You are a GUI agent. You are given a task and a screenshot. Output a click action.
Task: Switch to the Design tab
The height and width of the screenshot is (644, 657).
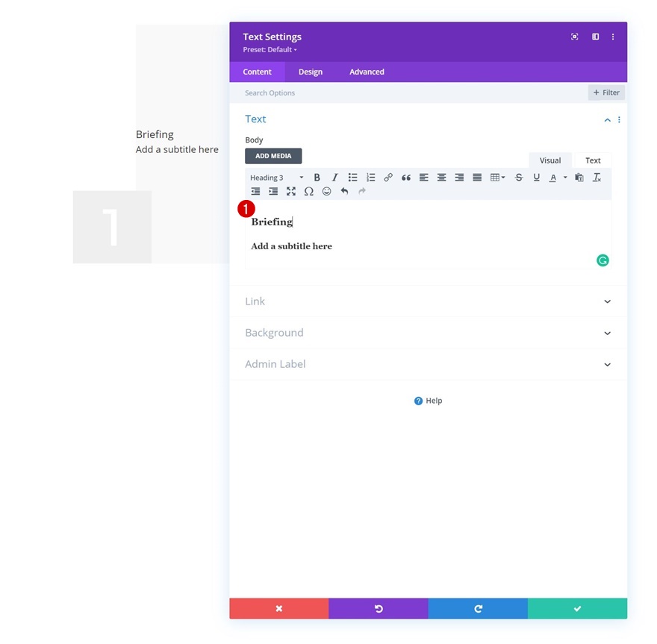pos(311,72)
